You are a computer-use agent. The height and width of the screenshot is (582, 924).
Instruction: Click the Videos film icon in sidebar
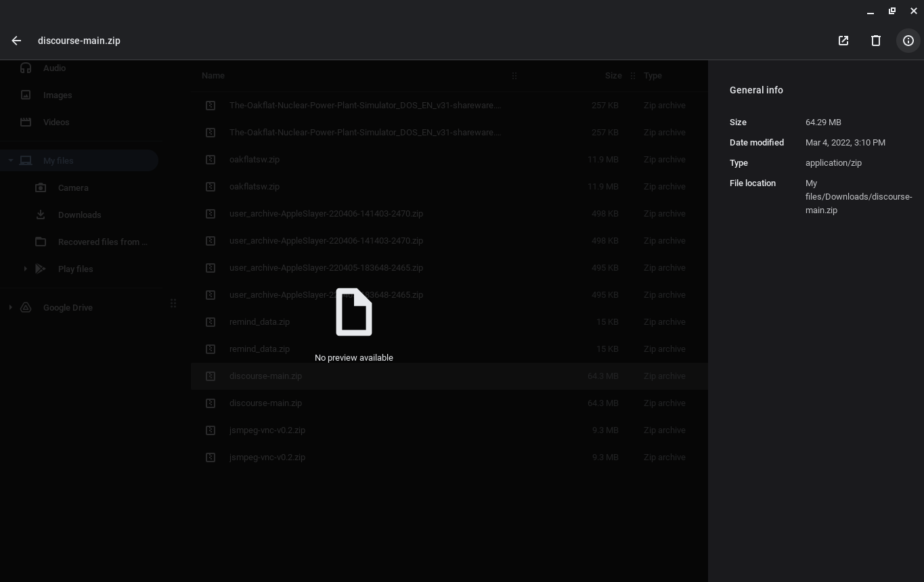click(26, 122)
